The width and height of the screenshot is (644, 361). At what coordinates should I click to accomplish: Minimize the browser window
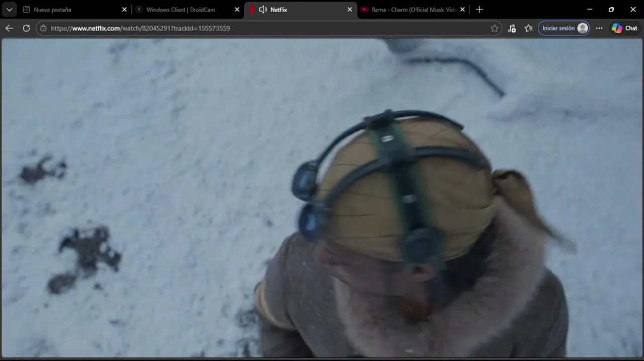coord(590,10)
